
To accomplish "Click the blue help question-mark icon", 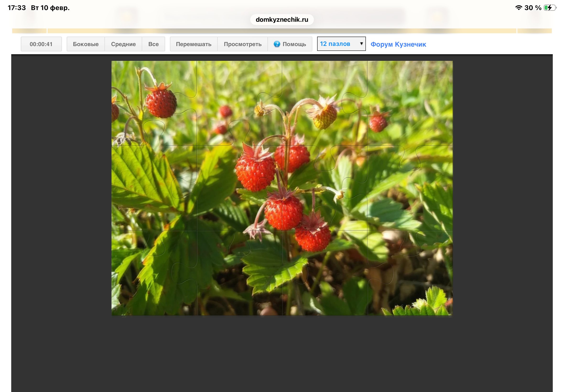I will (x=277, y=44).
